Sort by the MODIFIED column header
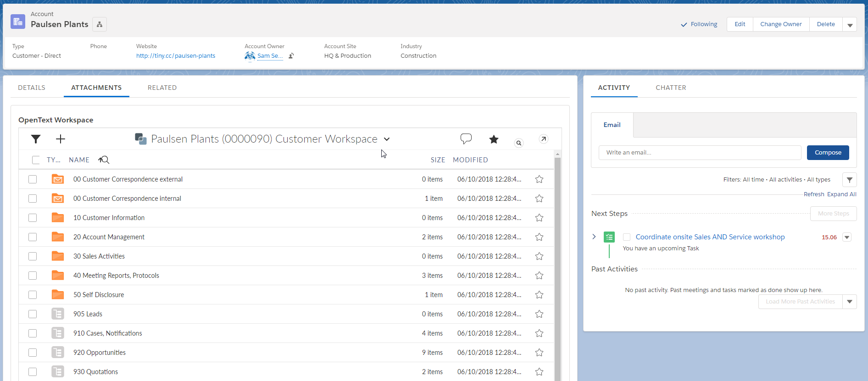Viewport: 868px width, 381px height. [470, 160]
